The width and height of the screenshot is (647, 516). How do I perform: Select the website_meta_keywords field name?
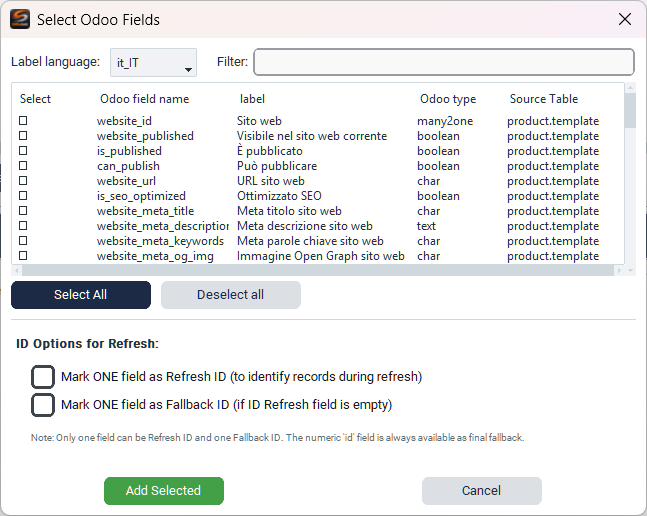[x=160, y=241]
